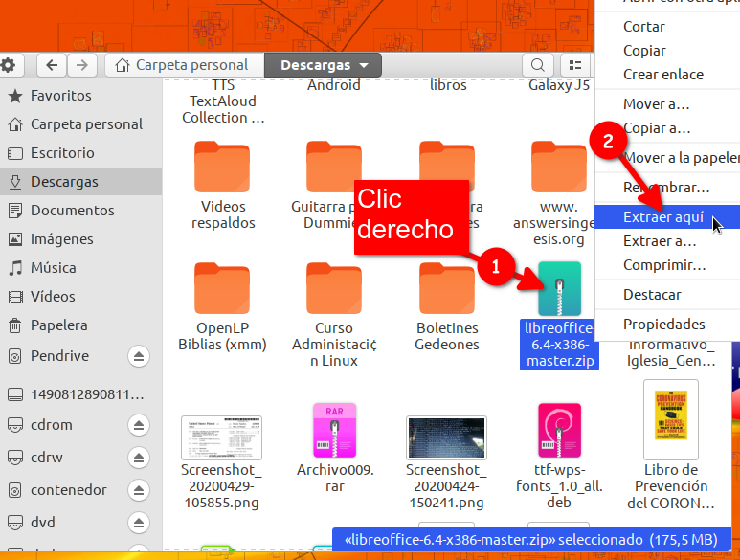Viewport: 740px width, 560px height.
Task: Select the Boletines Gedeones folder
Action: (x=447, y=288)
